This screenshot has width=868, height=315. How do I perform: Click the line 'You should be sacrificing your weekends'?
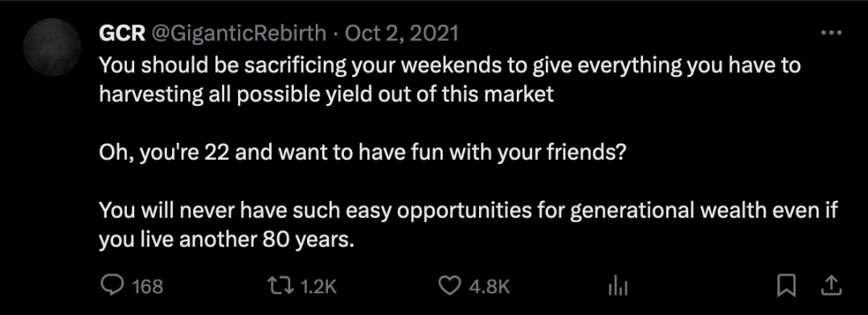pyautogui.click(x=450, y=67)
